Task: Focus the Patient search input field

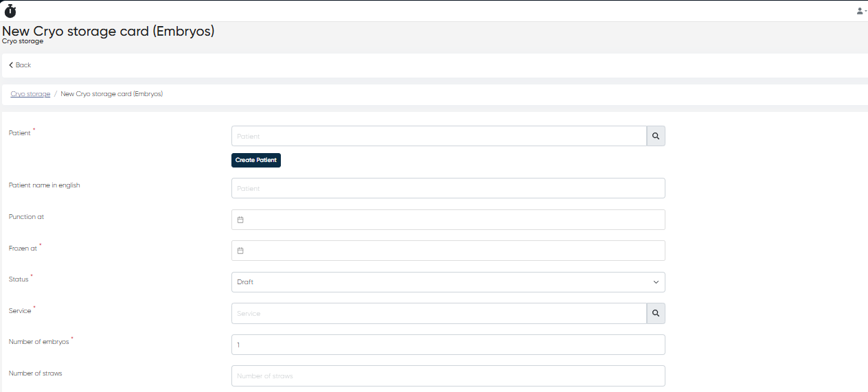Action: [439, 136]
